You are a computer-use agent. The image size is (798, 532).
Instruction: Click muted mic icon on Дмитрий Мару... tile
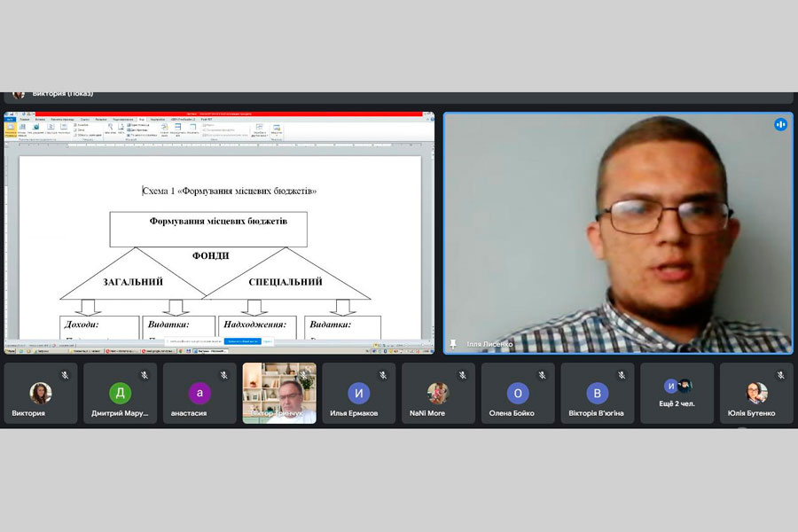(145, 375)
